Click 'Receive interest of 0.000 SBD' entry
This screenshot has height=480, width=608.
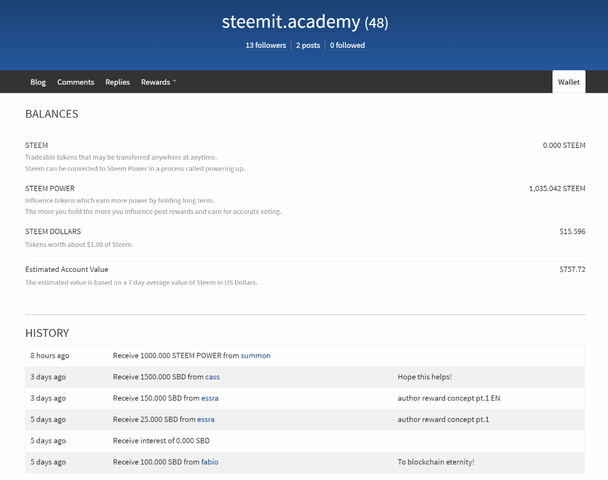tap(161, 441)
